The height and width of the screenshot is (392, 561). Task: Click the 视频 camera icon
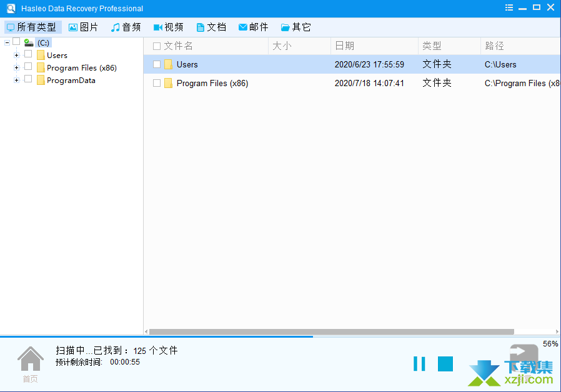point(158,27)
